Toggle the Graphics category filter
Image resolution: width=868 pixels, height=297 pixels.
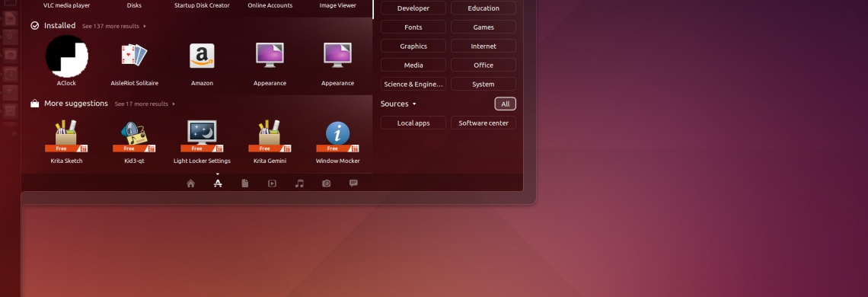[413, 46]
